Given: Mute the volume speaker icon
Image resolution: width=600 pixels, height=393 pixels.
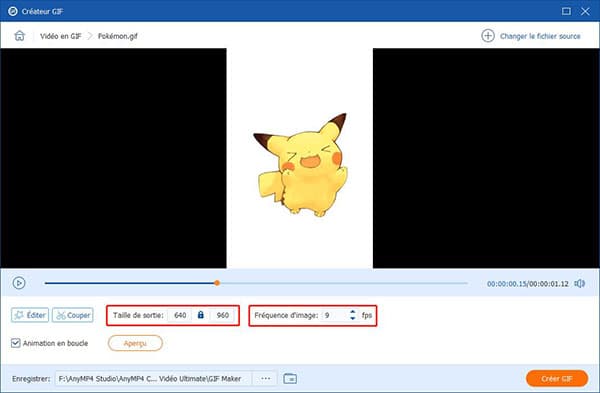Looking at the screenshot, I should tap(579, 283).
